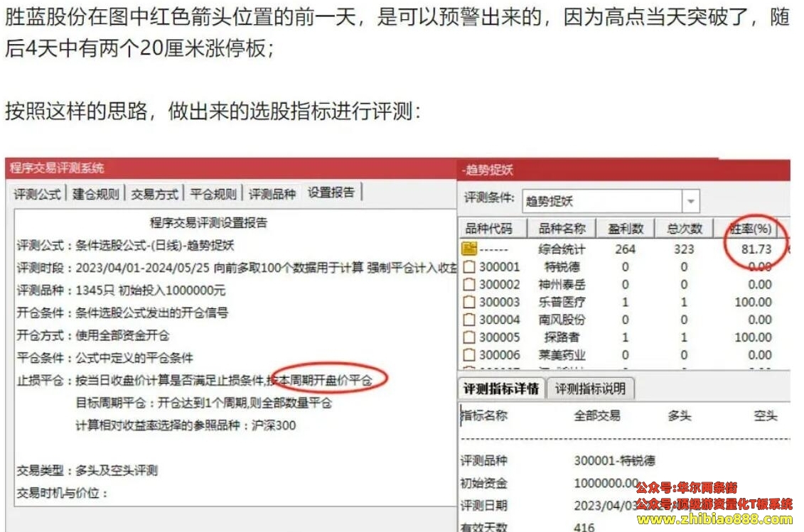Click the 程序交易评测设置报告 heading
Image resolution: width=804 pixels, height=532 pixels.
(209, 222)
